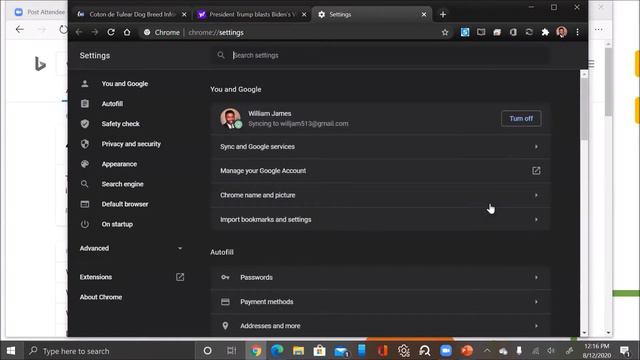This screenshot has height=360, width=640.
Task: Open You and Google in sidebar
Action: point(125,84)
